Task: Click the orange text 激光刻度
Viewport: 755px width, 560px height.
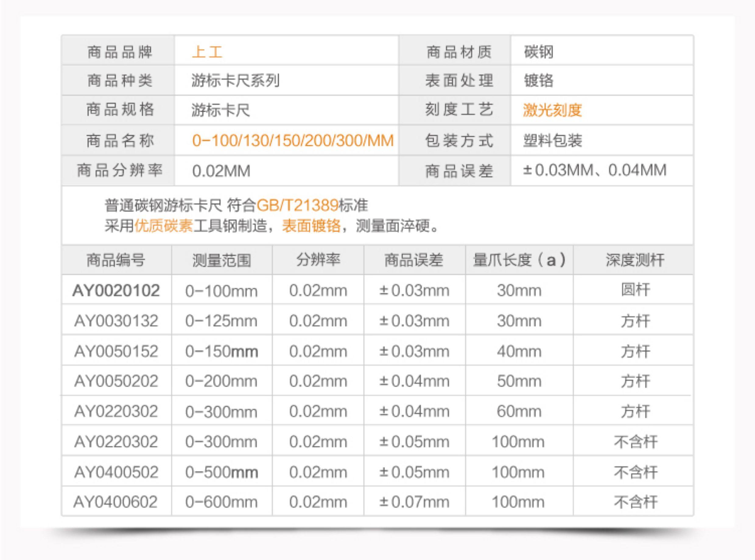Action: [x=552, y=110]
